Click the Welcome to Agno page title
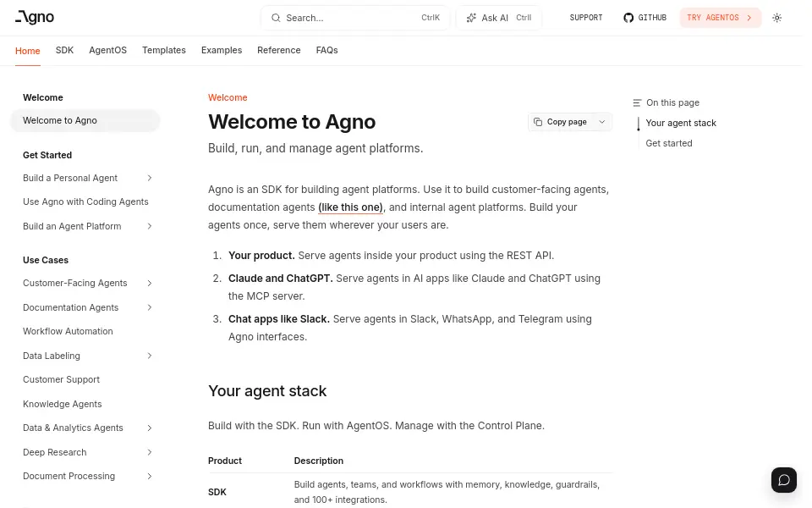Viewport: 812px width, 508px height. click(x=292, y=122)
